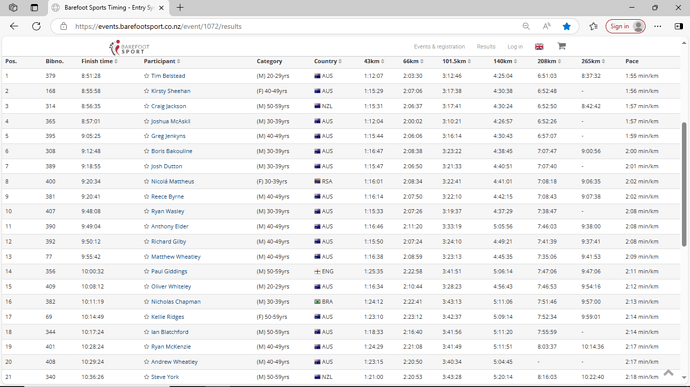The width and height of the screenshot is (690, 387).
Task: Sort by the Participant column
Action: pos(161,61)
